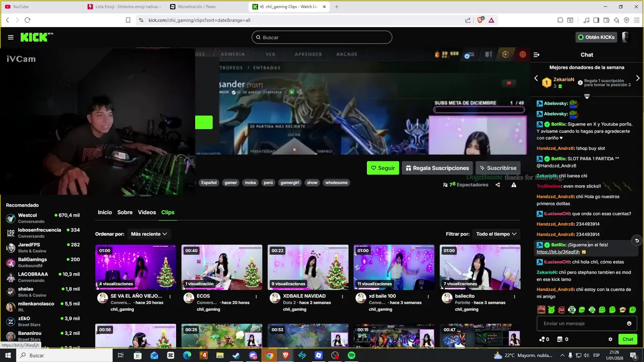Play the xd baile 100 clip thumbnail
Viewport: 644px width, 362px height.
[394, 267]
